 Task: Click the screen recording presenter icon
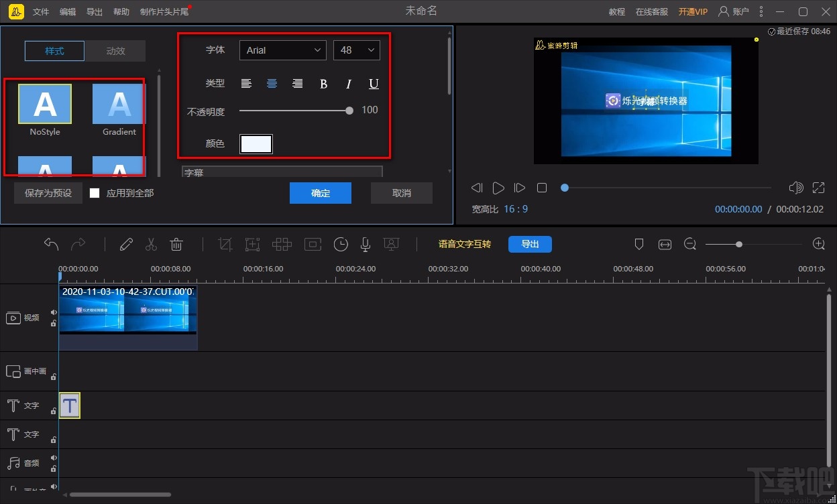point(392,245)
